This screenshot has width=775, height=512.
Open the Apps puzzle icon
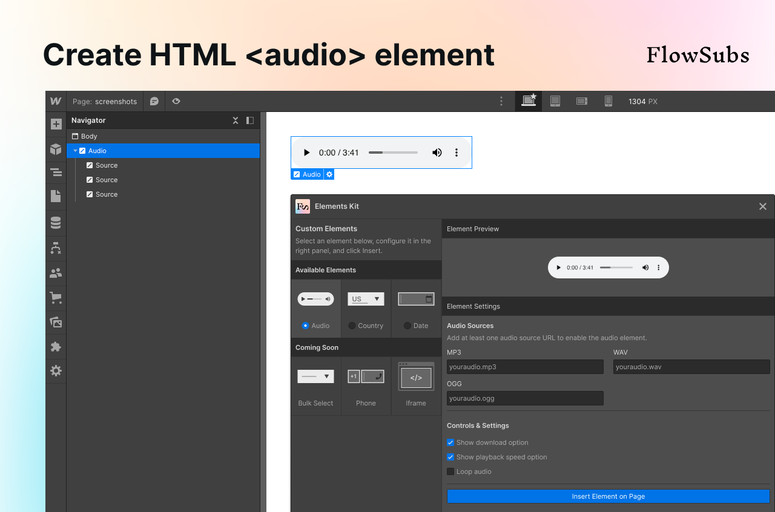click(x=56, y=346)
